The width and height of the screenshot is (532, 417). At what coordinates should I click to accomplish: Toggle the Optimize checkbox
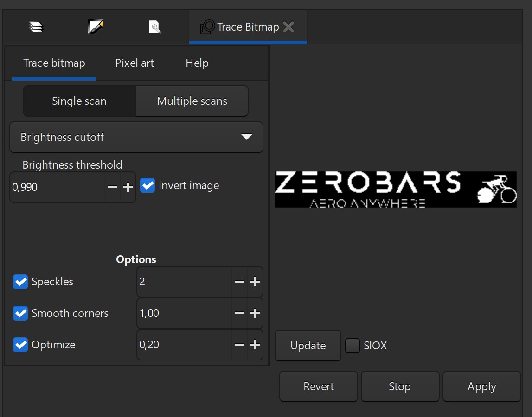(20, 345)
